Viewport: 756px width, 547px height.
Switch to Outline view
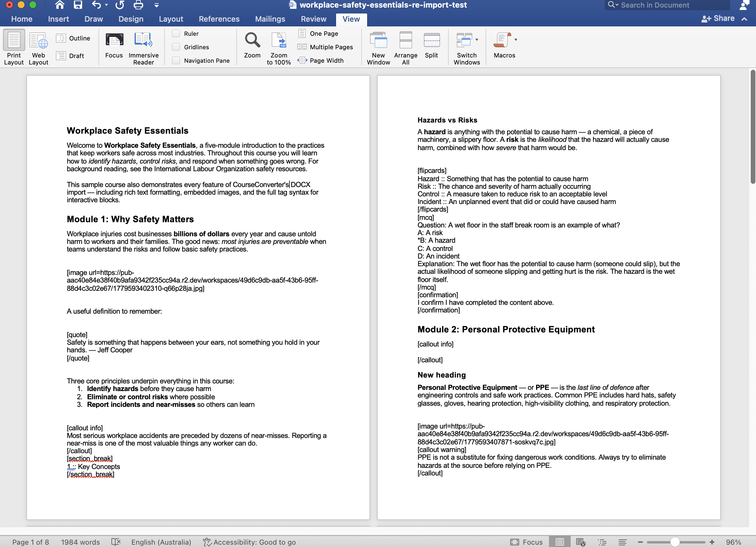[73, 38]
